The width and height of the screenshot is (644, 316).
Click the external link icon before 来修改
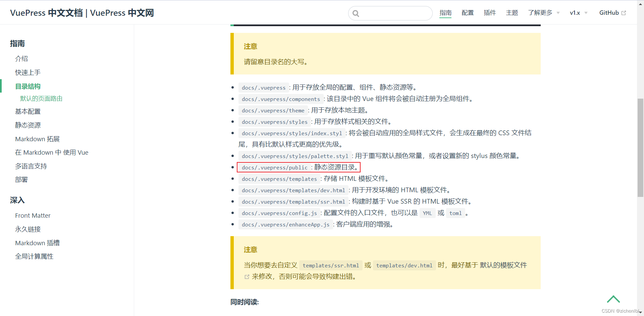tap(247, 277)
